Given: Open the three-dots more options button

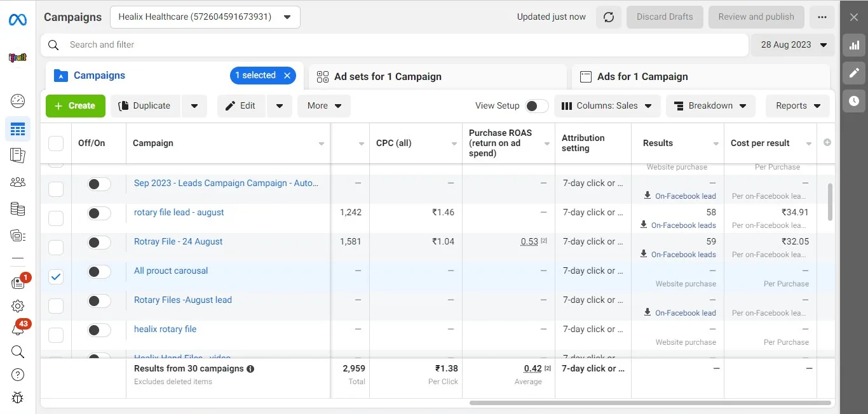Looking at the screenshot, I should pyautogui.click(x=822, y=17).
